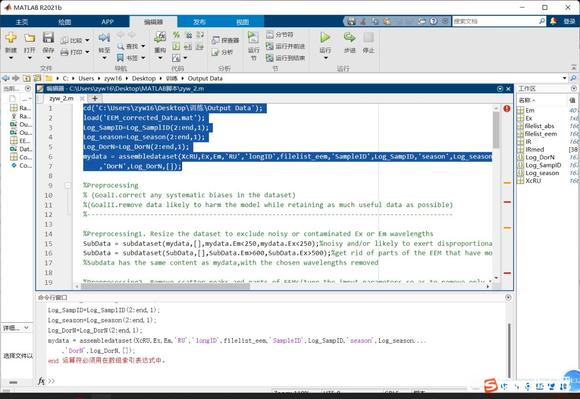Switch to the 主页 Home tab
The image size is (580, 399).
click(x=22, y=22)
